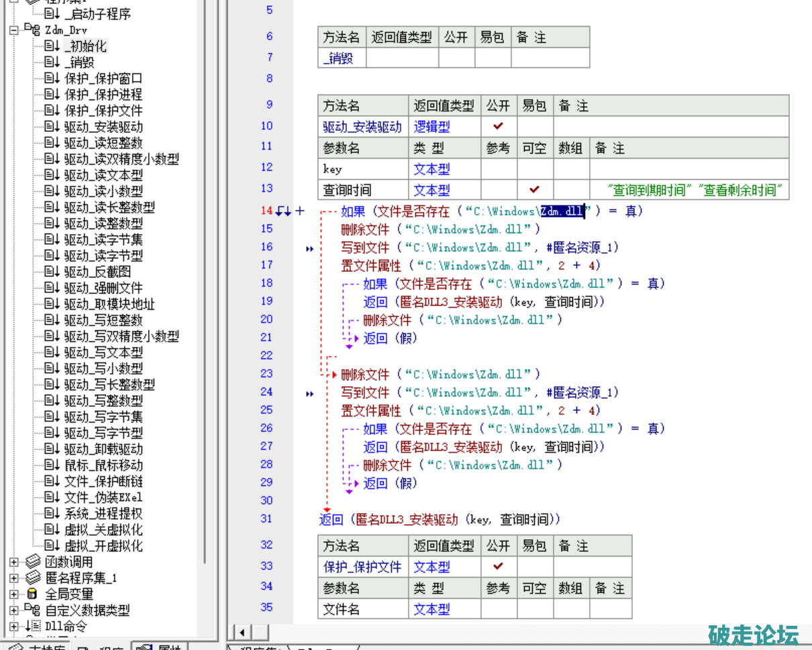Click the cylinder icon next to 全局变量

click(32, 594)
